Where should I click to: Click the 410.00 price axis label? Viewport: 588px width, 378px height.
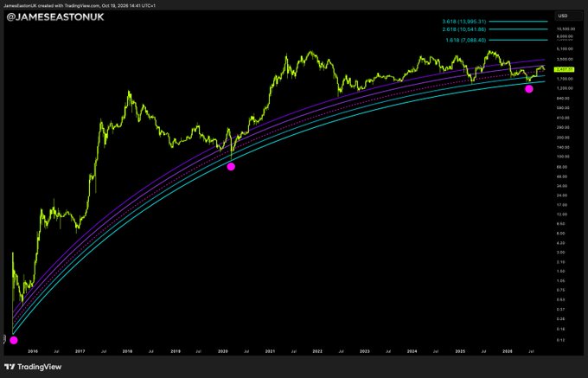(x=564, y=118)
